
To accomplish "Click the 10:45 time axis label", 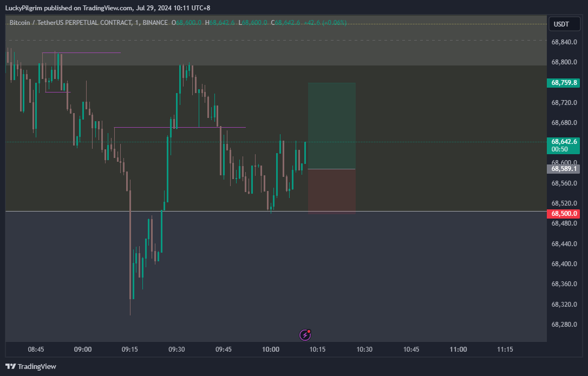I will 411,349.
